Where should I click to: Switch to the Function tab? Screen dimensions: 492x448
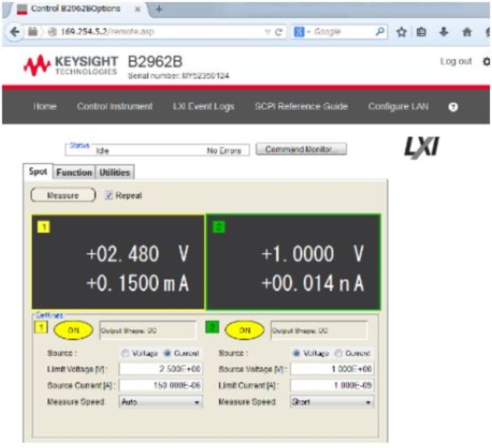76,173
